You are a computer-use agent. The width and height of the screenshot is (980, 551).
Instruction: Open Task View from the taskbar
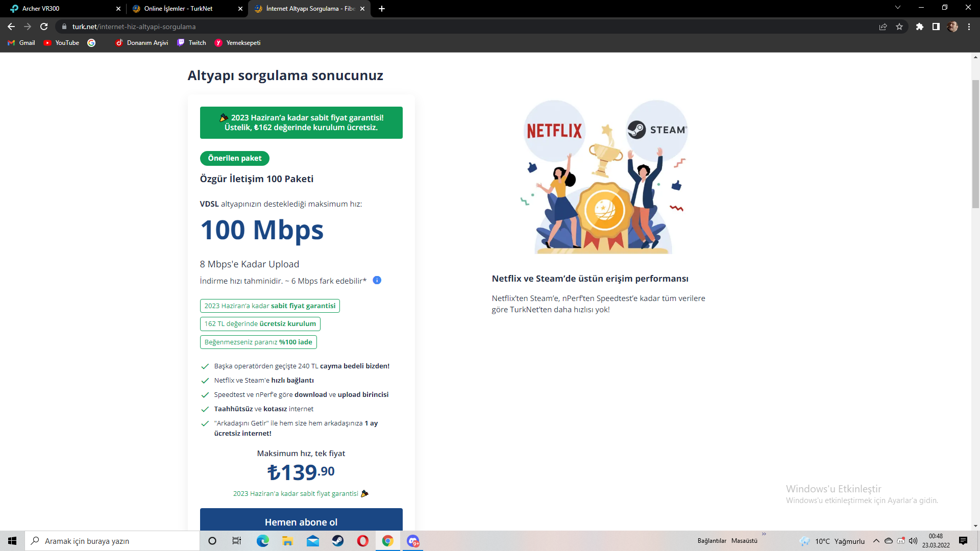236,541
